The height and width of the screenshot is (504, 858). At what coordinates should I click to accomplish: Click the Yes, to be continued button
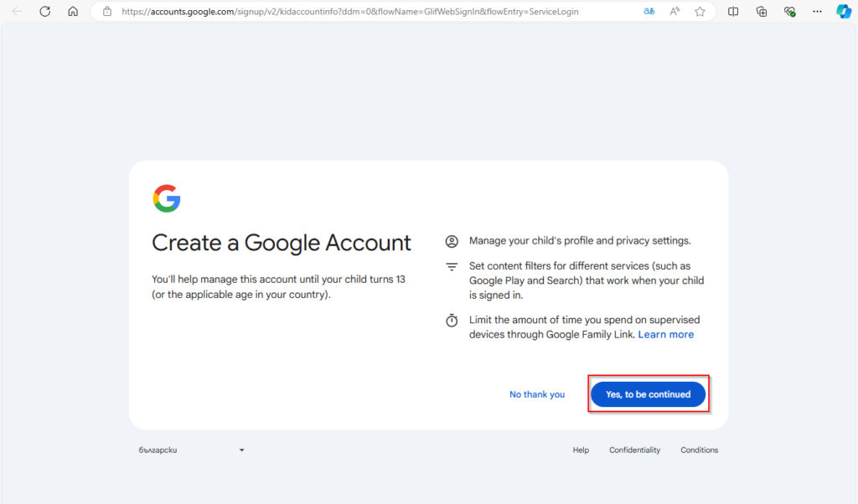pyautogui.click(x=648, y=394)
